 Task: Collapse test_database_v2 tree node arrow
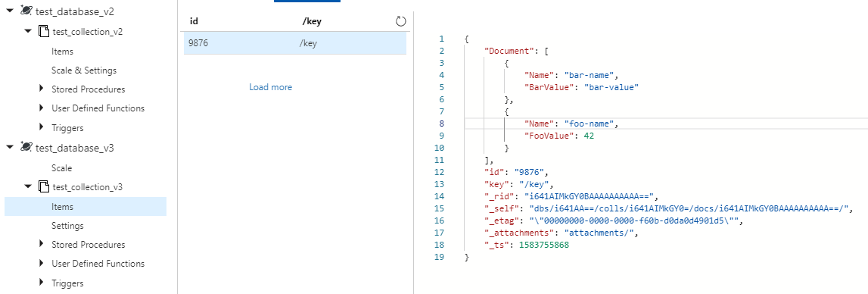coord(10,11)
